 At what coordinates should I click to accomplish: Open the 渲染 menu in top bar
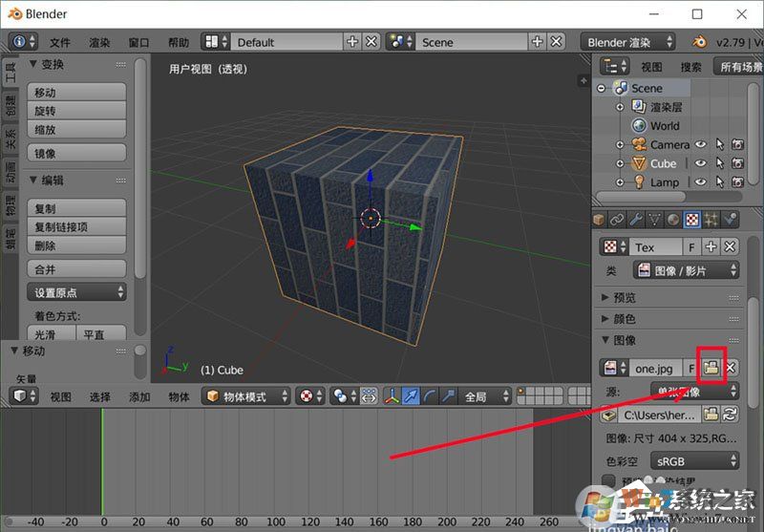tap(99, 42)
